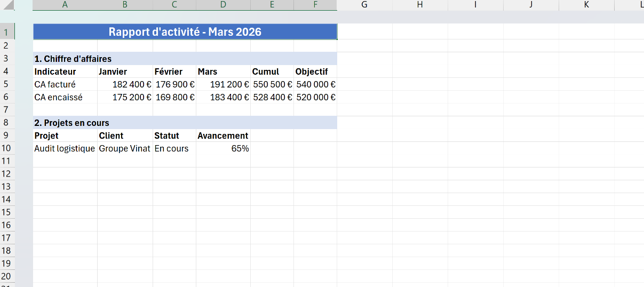Click the 'CA encaissé' row label
This screenshot has height=287, width=644.
pos(65,97)
